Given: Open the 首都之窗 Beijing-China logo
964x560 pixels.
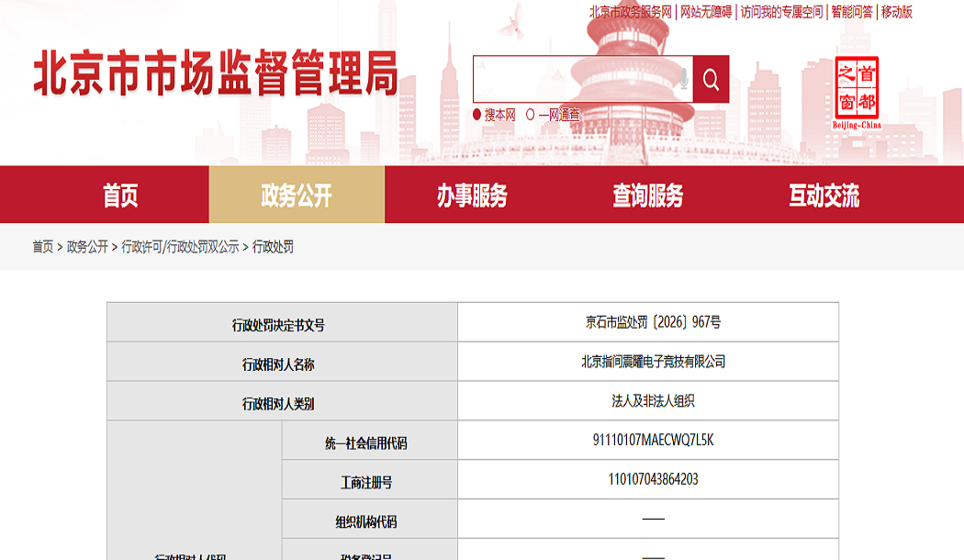Looking at the screenshot, I should click(857, 93).
